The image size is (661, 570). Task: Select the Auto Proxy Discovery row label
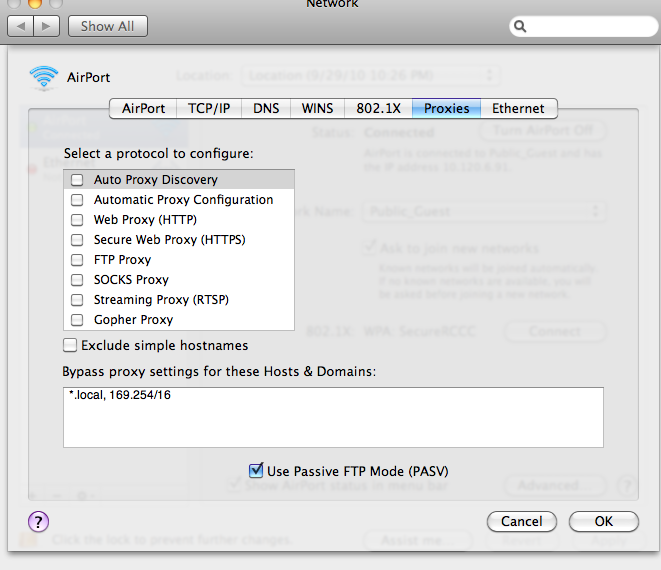156,180
